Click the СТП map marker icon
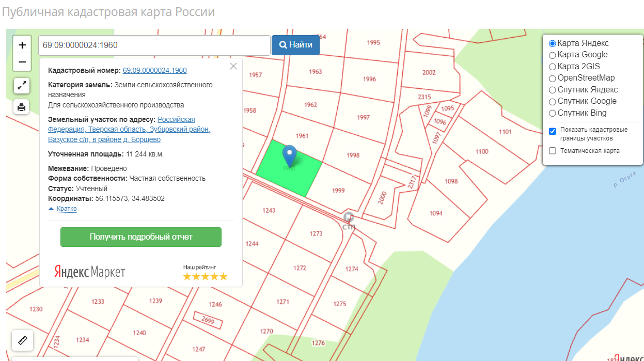644x361 pixels. pos(349,217)
